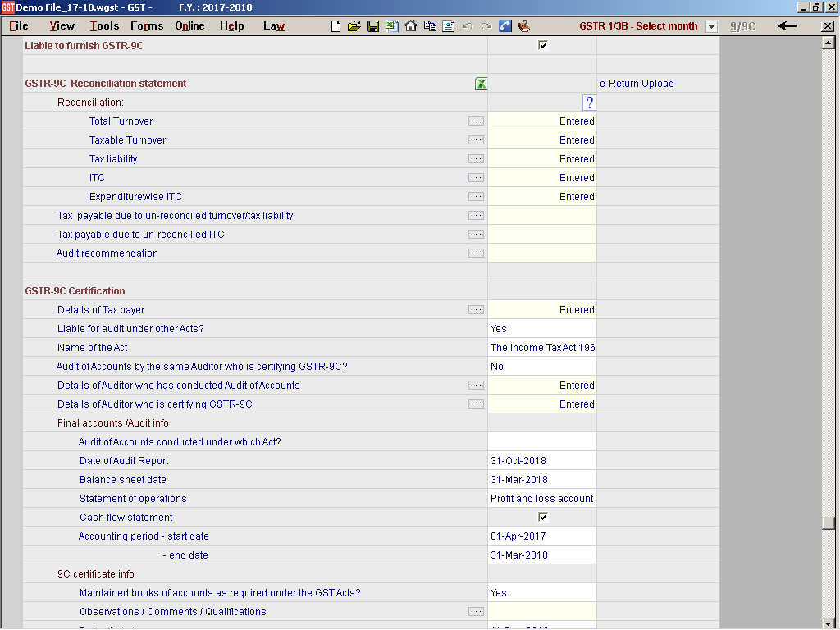The width and height of the screenshot is (840, 630).
Task: Open the GSTR 1/3B Select month dropdown
Action: 711,26
